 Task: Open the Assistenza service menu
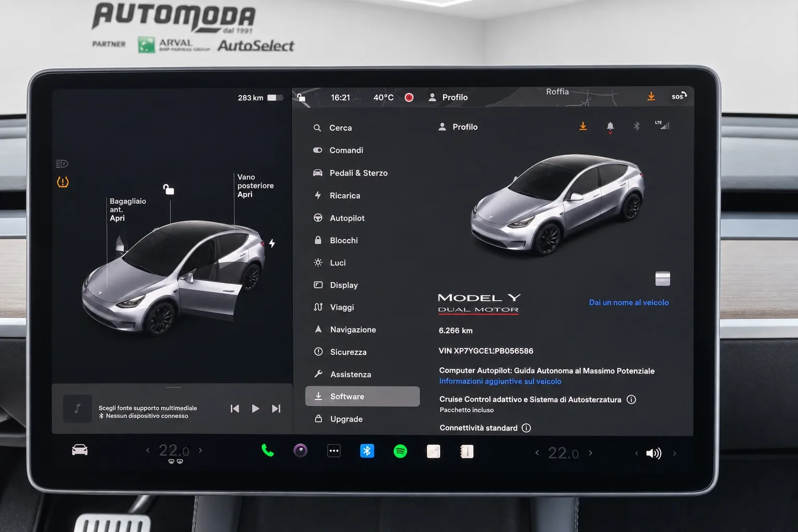[x=343, y=374]
